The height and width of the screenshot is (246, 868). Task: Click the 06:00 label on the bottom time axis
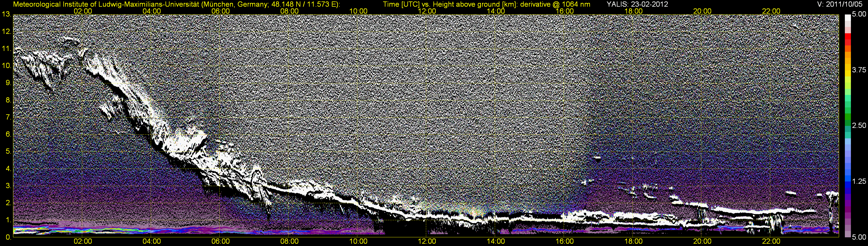(221, 241)
